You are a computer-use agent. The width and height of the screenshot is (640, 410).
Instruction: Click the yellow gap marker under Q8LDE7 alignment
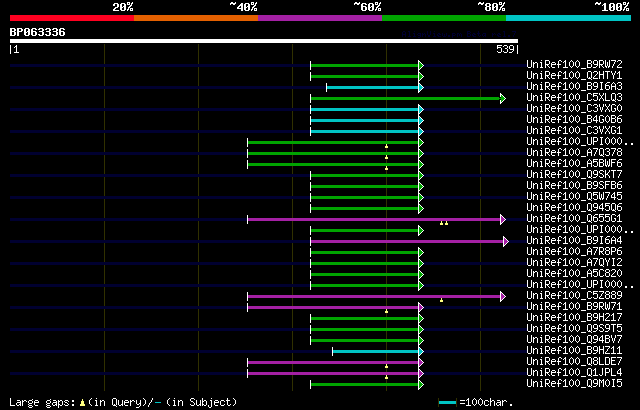click(386, 366)
